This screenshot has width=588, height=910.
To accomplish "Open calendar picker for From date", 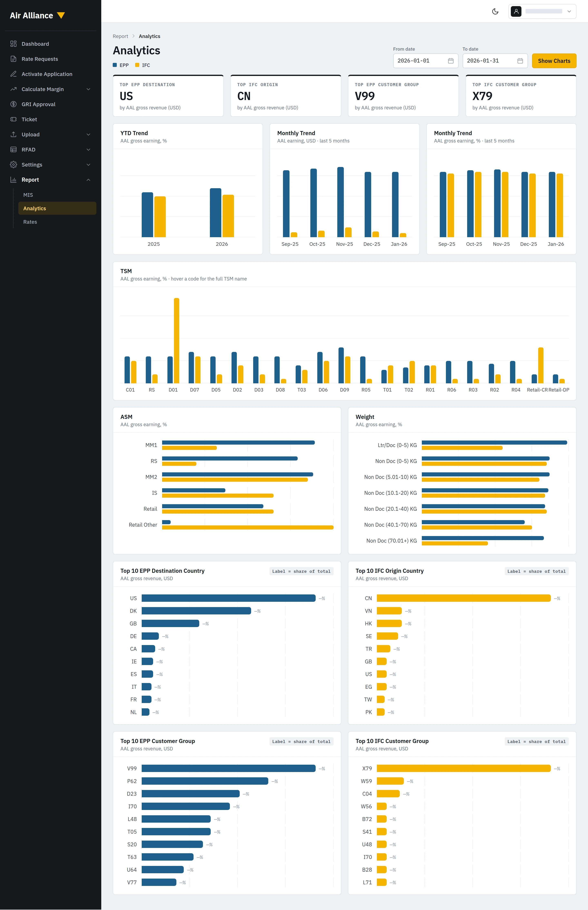I will coord(451,61).
